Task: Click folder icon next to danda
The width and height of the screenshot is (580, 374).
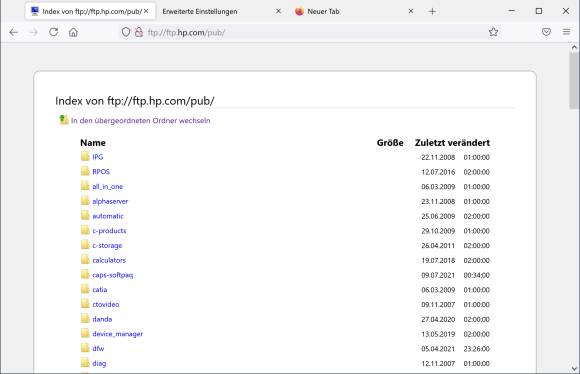Action: 85,319
